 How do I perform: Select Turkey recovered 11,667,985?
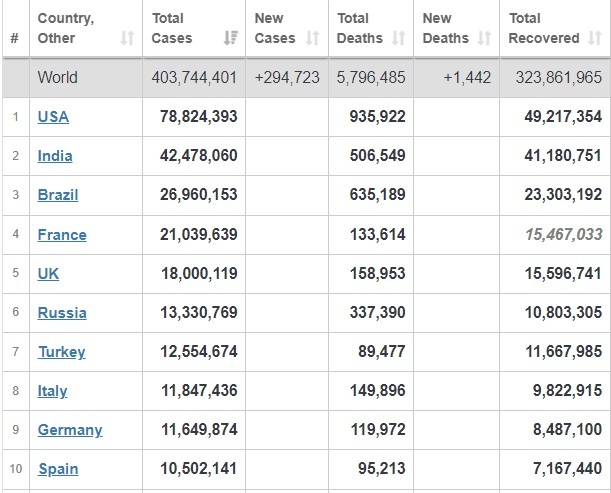(563, 352)
